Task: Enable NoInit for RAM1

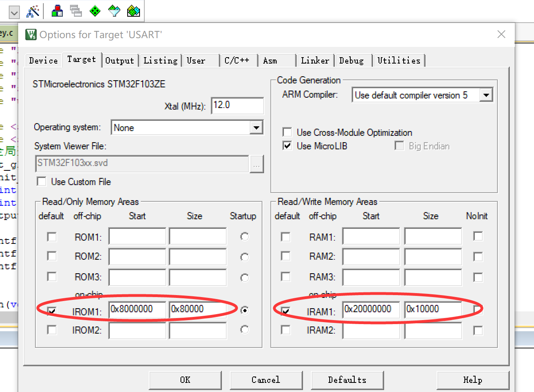Action: pyautogui.click(x=478, y=236)
